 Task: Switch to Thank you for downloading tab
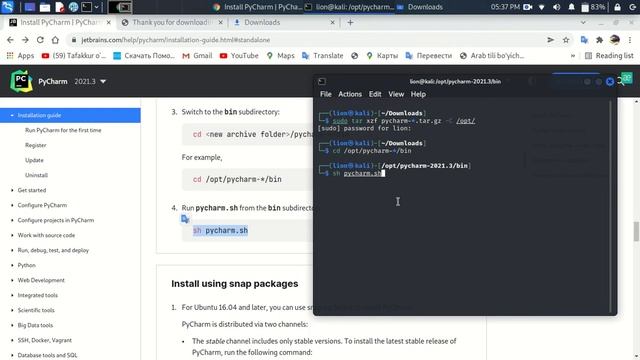point(171,22)
